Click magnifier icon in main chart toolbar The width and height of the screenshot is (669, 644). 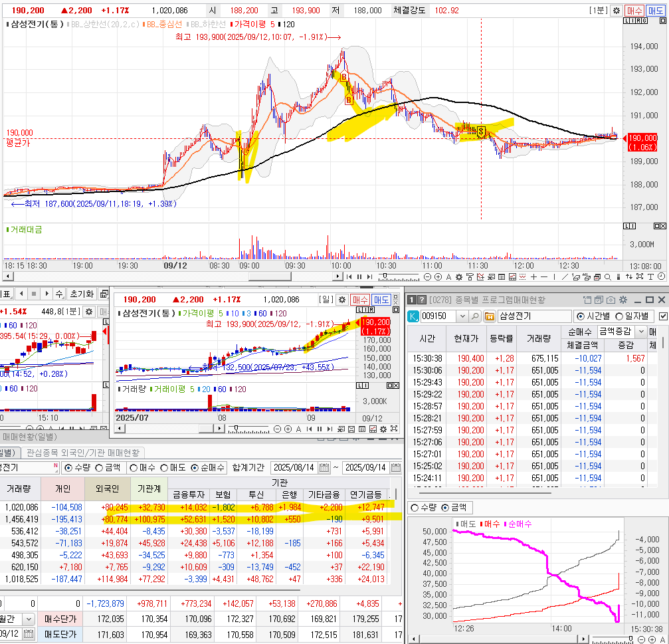point(608,277)
